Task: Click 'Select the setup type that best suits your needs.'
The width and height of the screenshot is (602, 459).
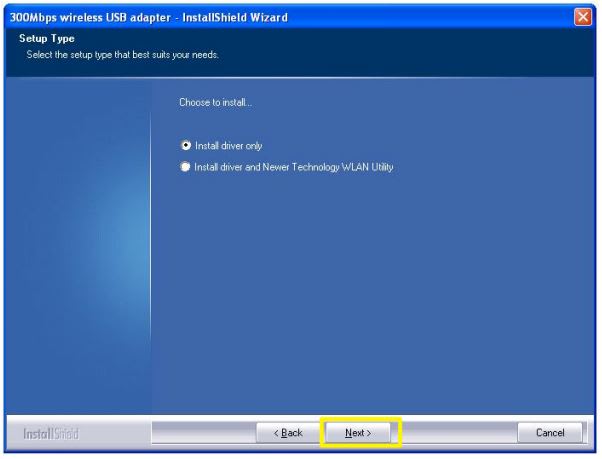Action: (122, 55)
